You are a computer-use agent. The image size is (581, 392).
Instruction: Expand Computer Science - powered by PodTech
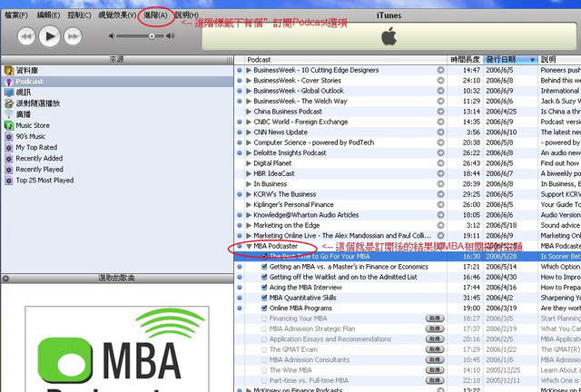coord(249,142)
